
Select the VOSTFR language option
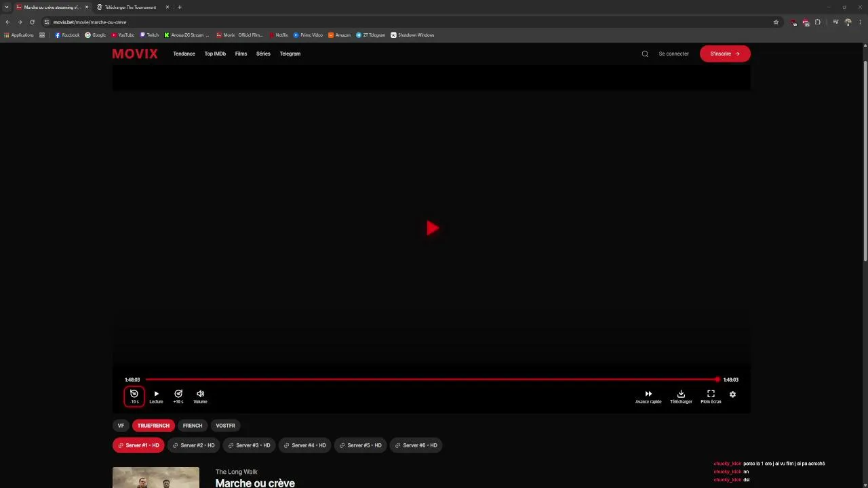coord(225,426)
